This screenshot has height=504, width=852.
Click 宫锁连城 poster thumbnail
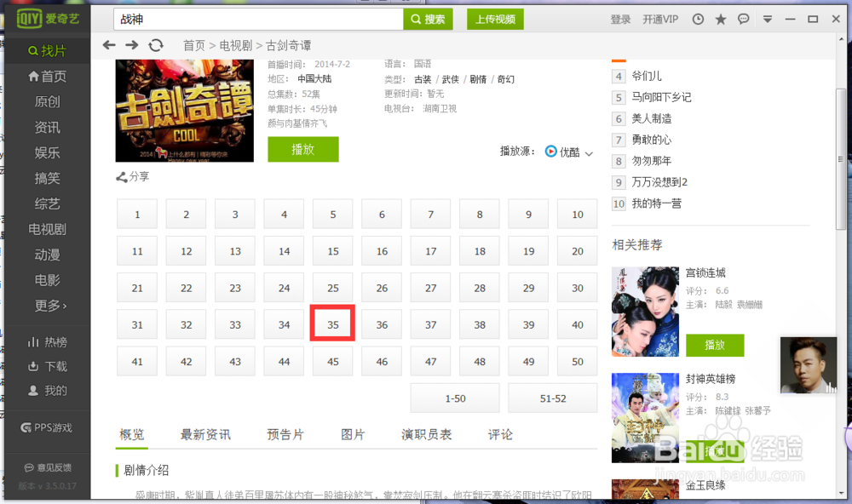click(645, 312)
